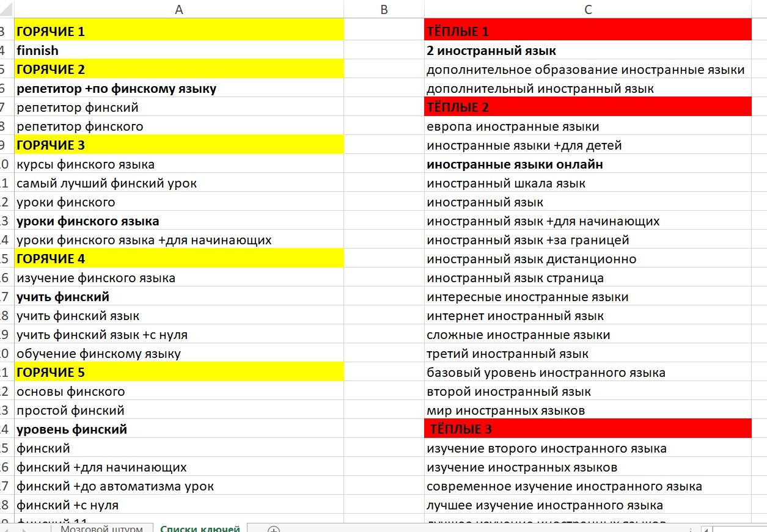The height and width of the screenshot is (532, 767).
Task: Click bold cell иностранные языки онлайн
Action: click(588, 164)
